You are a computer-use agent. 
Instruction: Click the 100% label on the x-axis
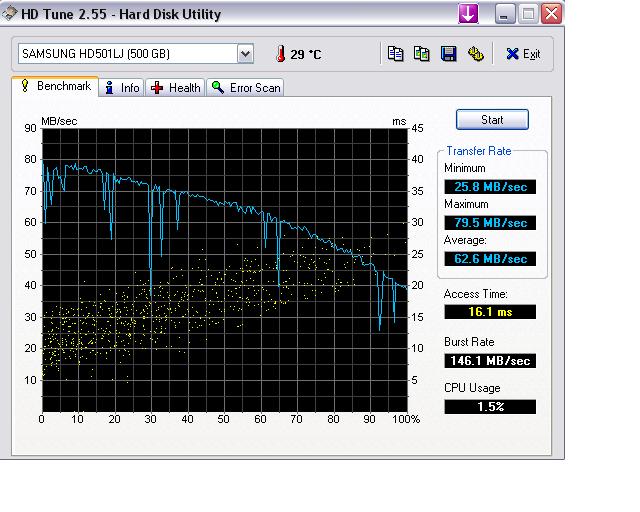click(x=406, y=419)
